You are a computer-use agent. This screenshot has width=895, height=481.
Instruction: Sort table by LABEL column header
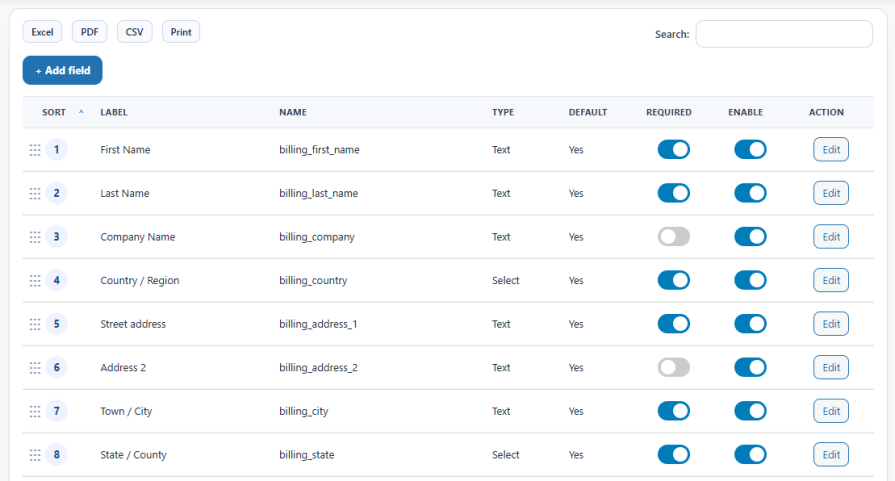point(114,112)
